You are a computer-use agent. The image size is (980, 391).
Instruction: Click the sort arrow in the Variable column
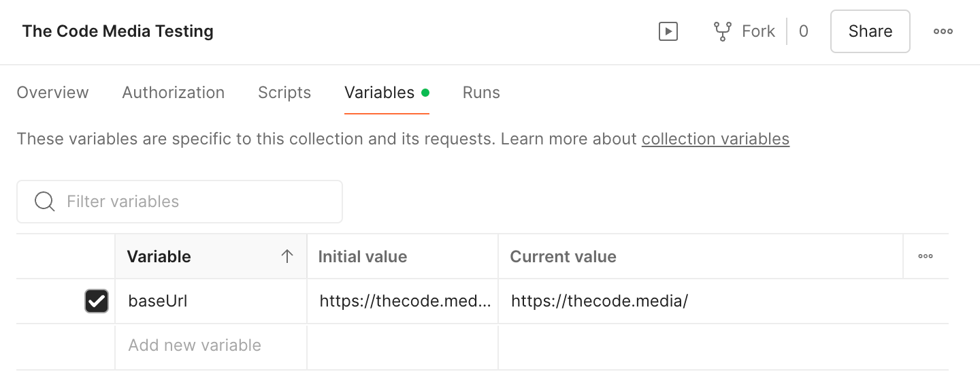pyautogui.click(x=287, y=257)
